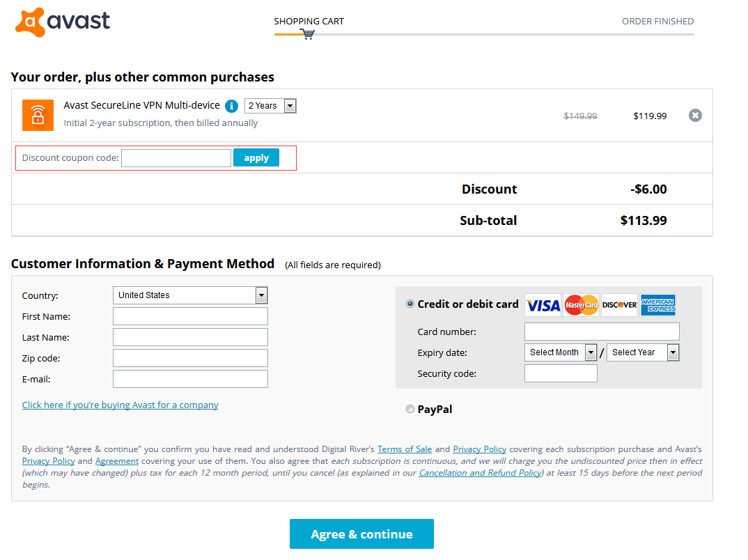Screen dimensions: 748x560
Task: Click the Discover card logo
Action: (x=619, y=305)
